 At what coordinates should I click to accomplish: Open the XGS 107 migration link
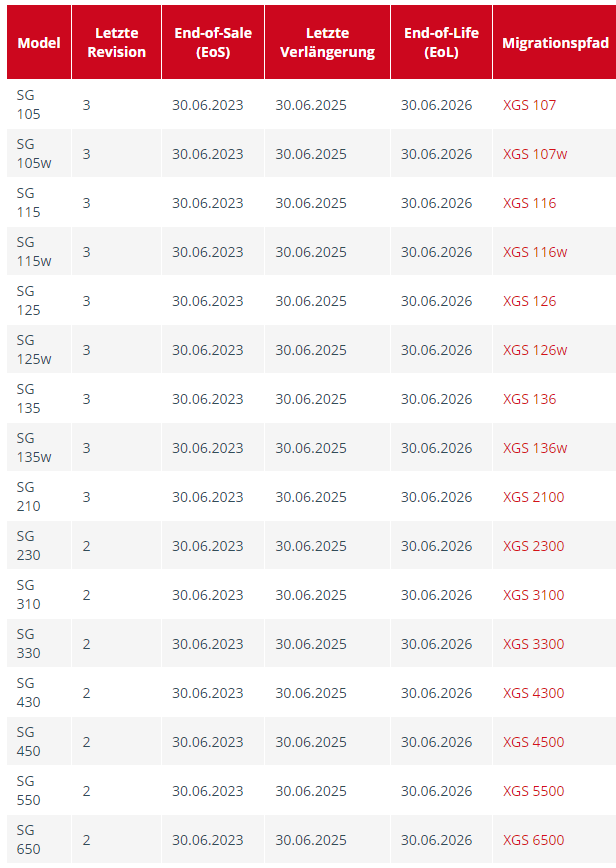coord(529,105)
